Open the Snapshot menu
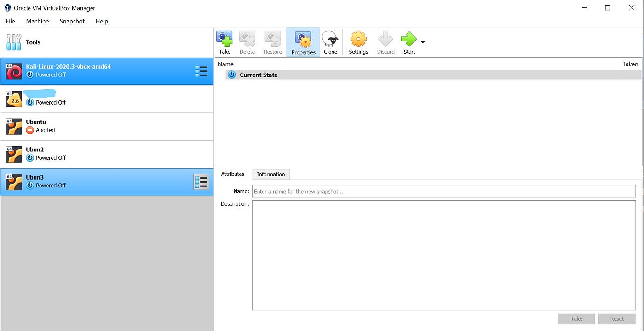Image resolution: width=644 pixels, height=331 pixels. (x=72, y=21)
